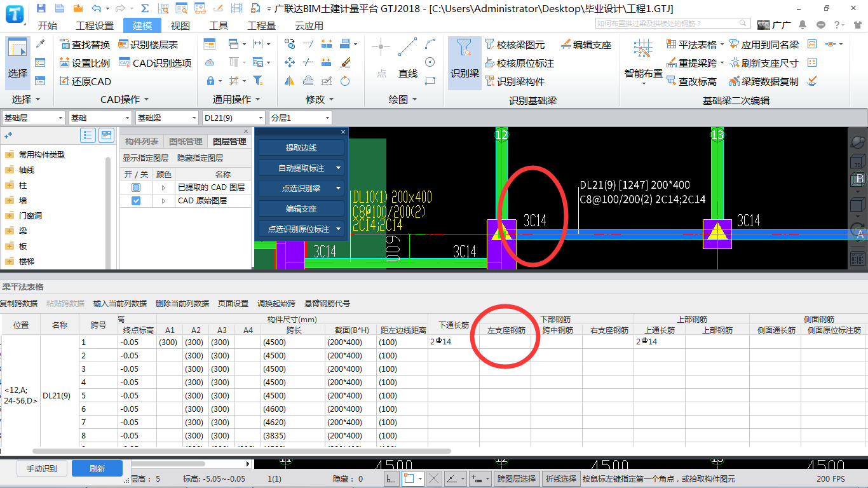Click the Sigma summary calculation icon
The height and width of the screenshot is (488, 868).
pos(145,8)
